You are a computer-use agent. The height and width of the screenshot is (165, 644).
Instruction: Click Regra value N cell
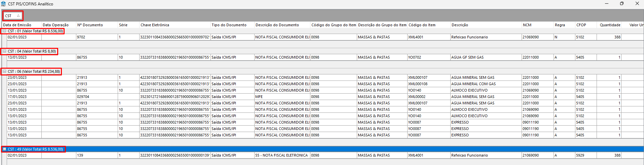pyautogui.click(x=564, y=37)
